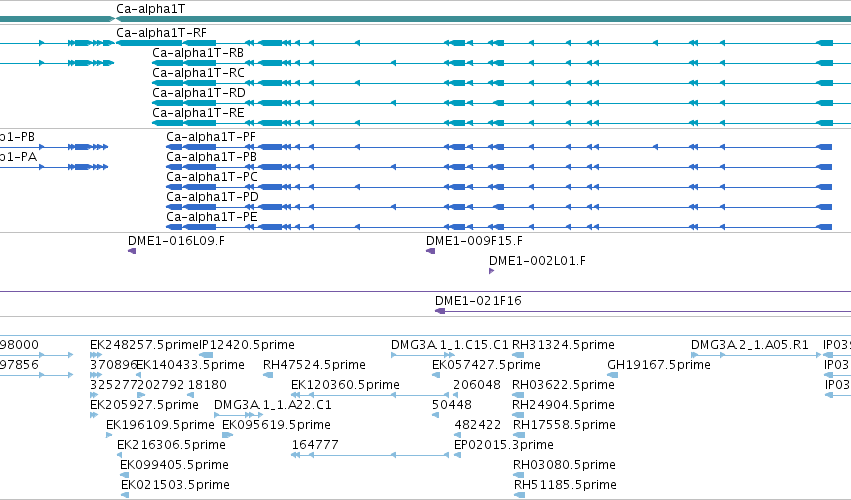Click the EK057427.5prime EST label
The width and height of the screenshot is (851, 500).
point(486,365)
